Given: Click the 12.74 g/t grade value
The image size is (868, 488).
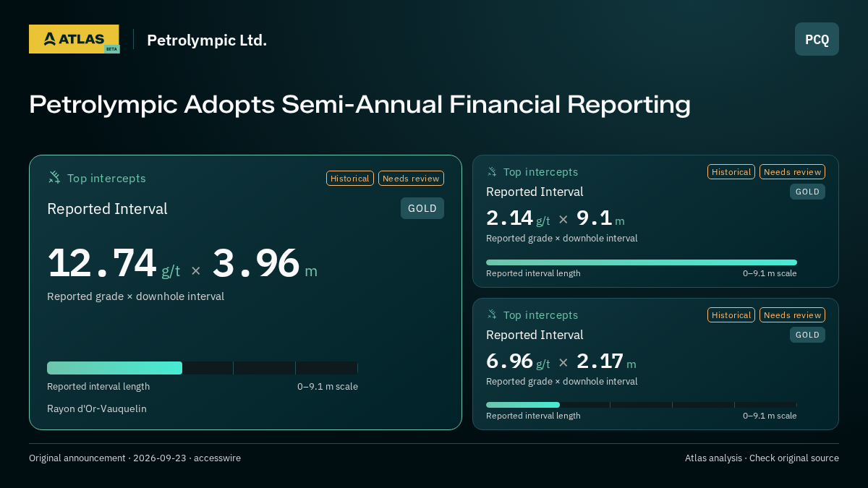Looking at the screenshot, I should pyautogui.click(x=114, y=263).
